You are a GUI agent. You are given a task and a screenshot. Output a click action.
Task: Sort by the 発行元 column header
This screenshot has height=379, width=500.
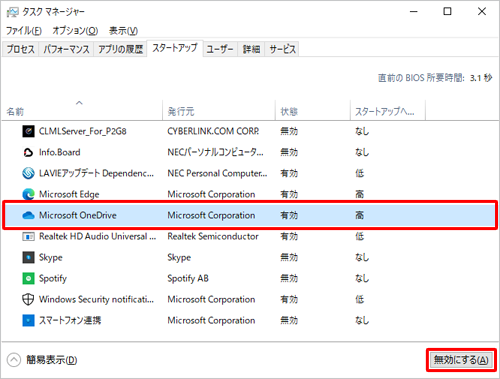coord(219,110)
